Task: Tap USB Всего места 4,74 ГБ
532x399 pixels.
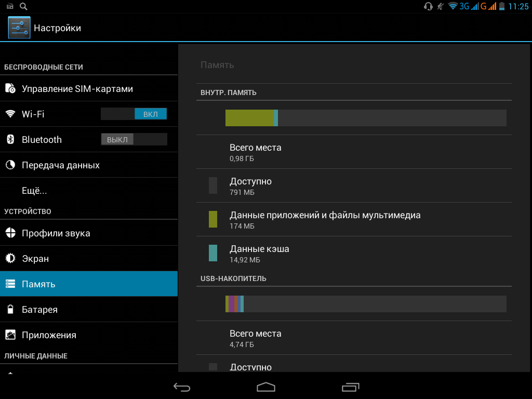Action: pos(354,338)
